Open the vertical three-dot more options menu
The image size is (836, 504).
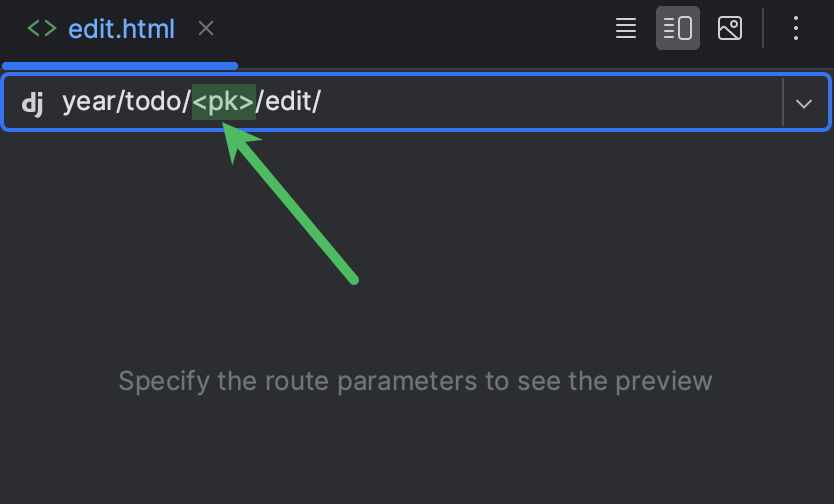click(796, 28)
